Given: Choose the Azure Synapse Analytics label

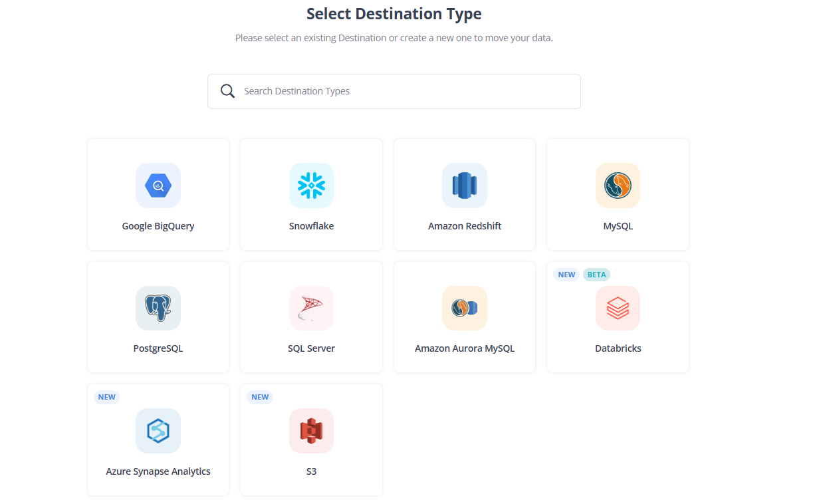Looking at the screenshot, I should point(158,471).
